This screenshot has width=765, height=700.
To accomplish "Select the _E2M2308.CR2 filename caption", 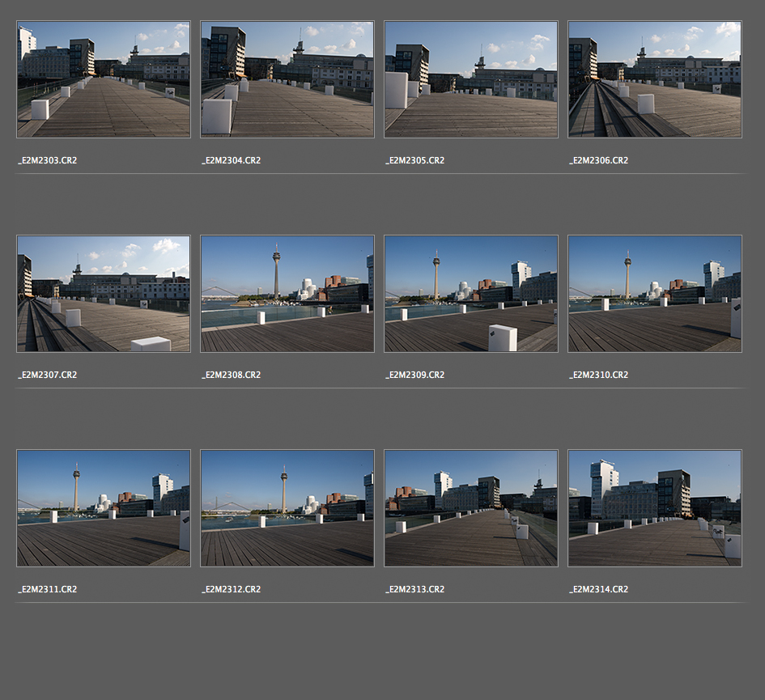I will click(x=231, y=375).
